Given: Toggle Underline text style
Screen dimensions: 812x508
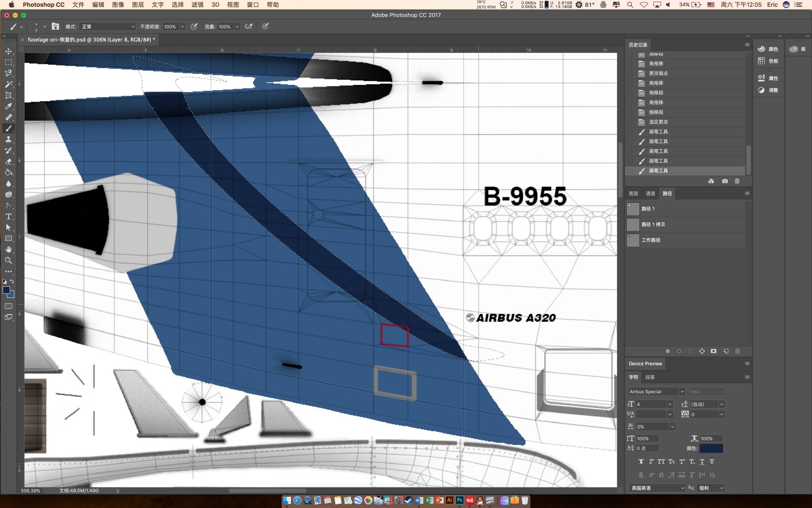Looking at the screenshot, I should coord(702,462).
